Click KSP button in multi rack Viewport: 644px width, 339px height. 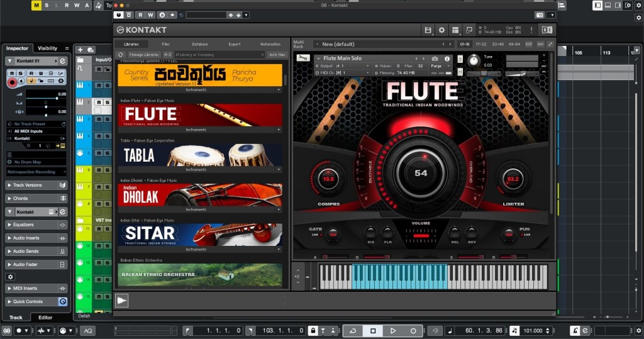(x=529, y=45)
